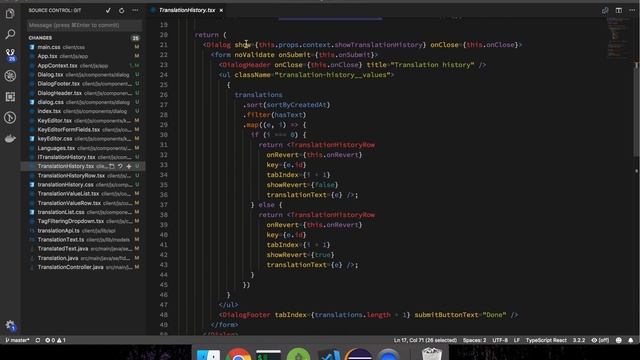This screenshot has width=640, height=360.
Task: Open Chrome from the dock
Action: coord(238,353)
